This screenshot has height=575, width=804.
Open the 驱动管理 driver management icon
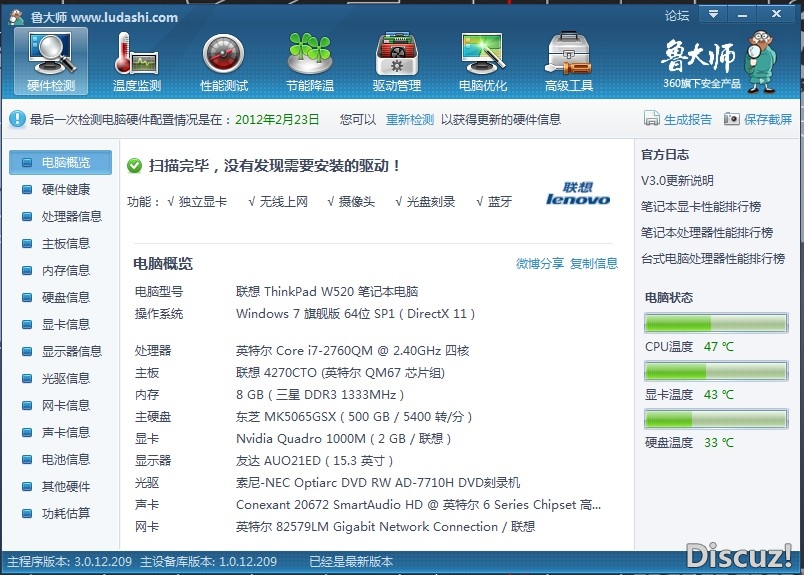point(396,61)
